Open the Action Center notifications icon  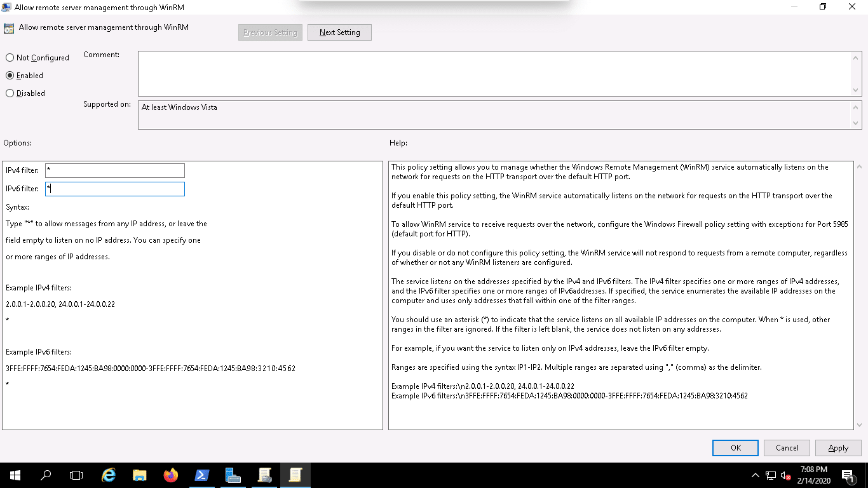pos(848,475)
